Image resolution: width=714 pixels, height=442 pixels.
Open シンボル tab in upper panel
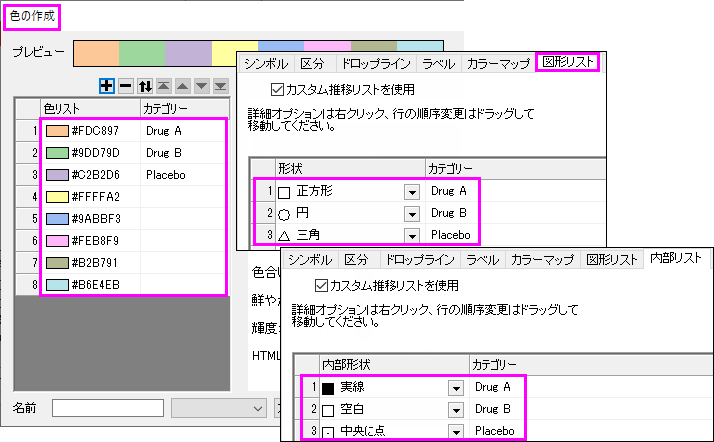click(266, 64)
